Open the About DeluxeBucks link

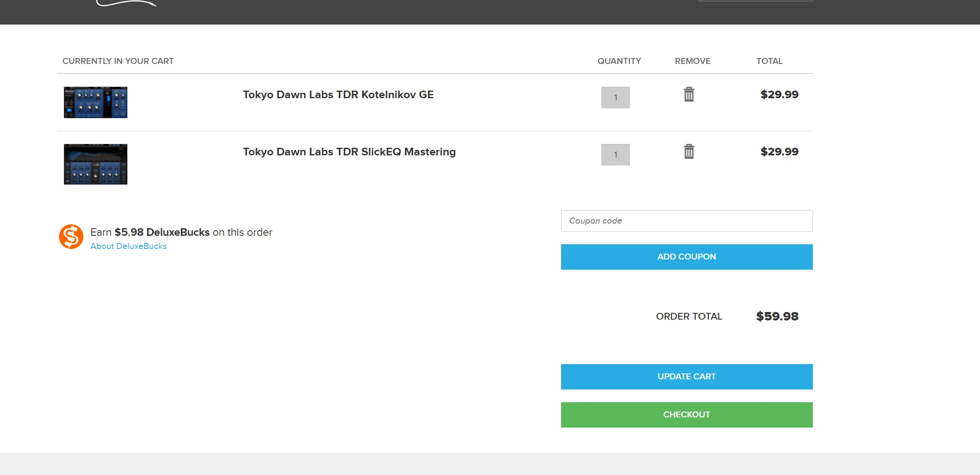(129, 246)
